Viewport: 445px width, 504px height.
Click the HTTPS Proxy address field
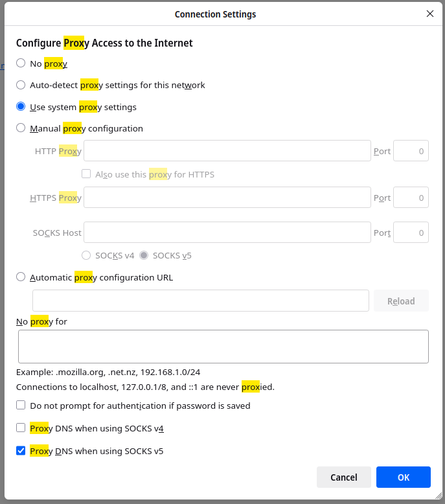tap(227, 198)
